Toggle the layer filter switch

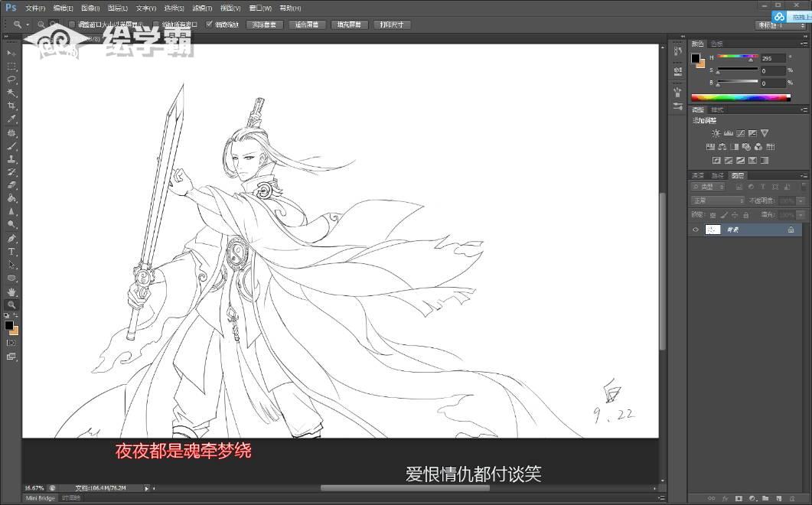(x=804, y=186)
